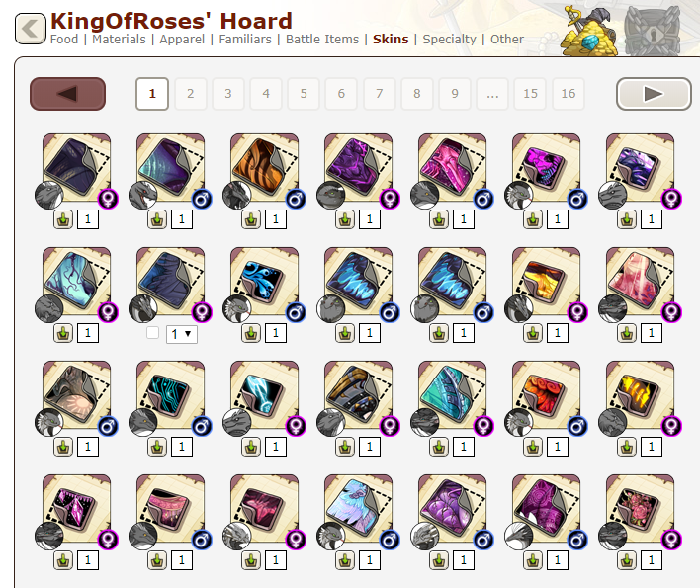700x588 pixels.
Task: Click the back arrow beside the Hoard title
Action: 31,29
